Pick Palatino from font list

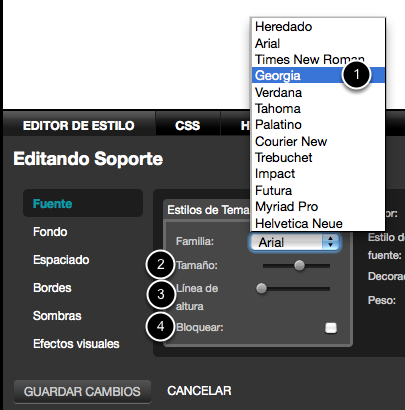click(318, 125)
